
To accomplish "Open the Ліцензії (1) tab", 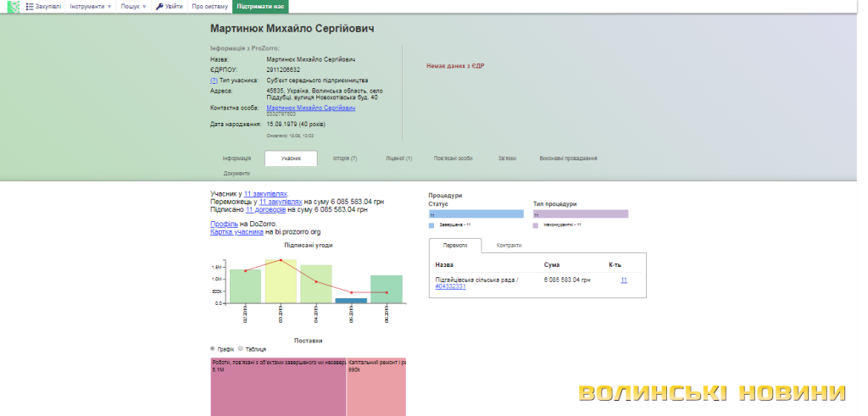I will point(398,158).
